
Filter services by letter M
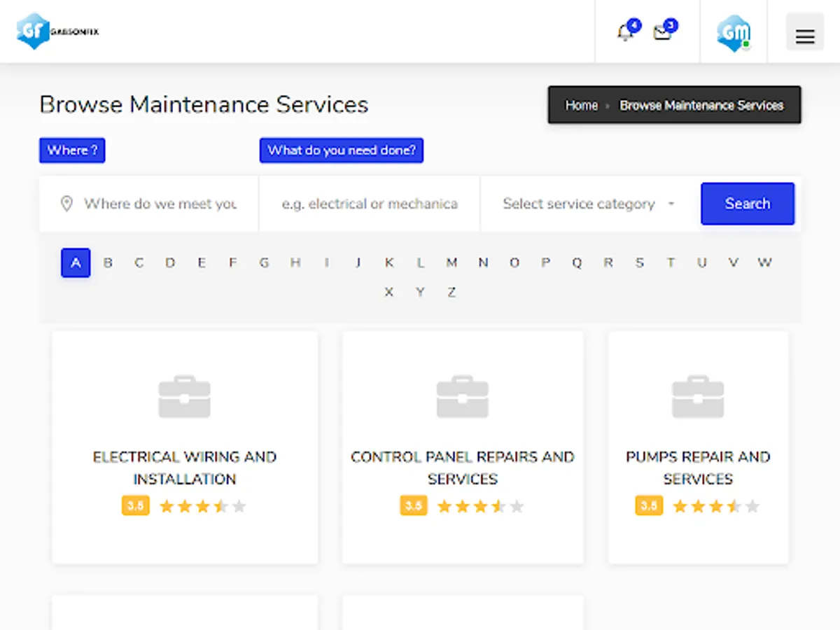pos(451,263)
